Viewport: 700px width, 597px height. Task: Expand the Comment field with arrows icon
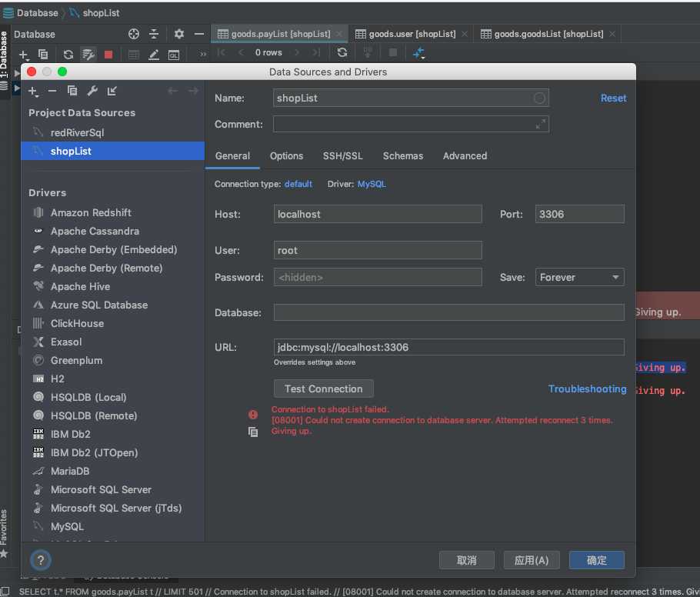540,124
